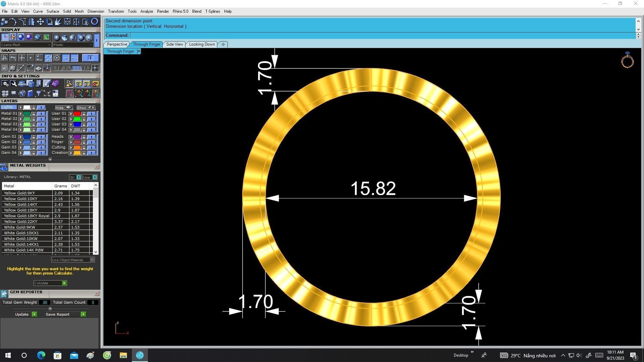Viewport: 644px width, 362px height.
Task: Click the grid snap icon beside 1.0
Action: [95, 68]
